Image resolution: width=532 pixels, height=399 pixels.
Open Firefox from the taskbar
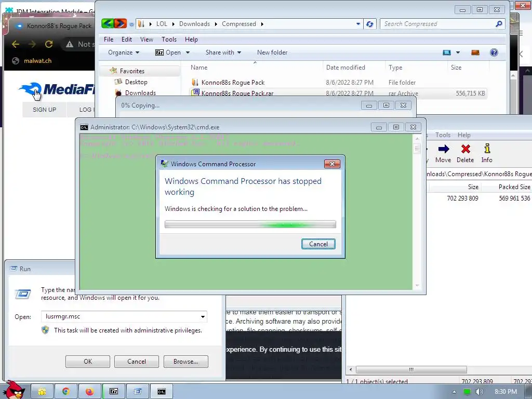click(89, 392)
